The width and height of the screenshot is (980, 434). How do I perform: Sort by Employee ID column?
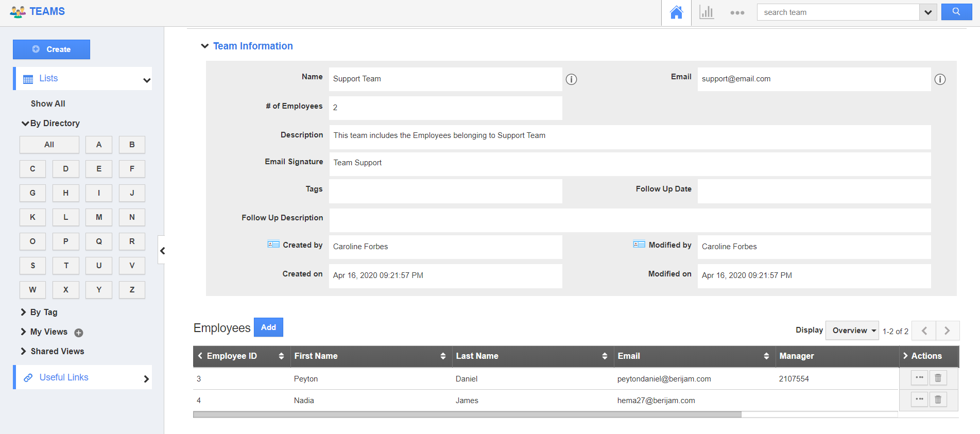[281, 356]
